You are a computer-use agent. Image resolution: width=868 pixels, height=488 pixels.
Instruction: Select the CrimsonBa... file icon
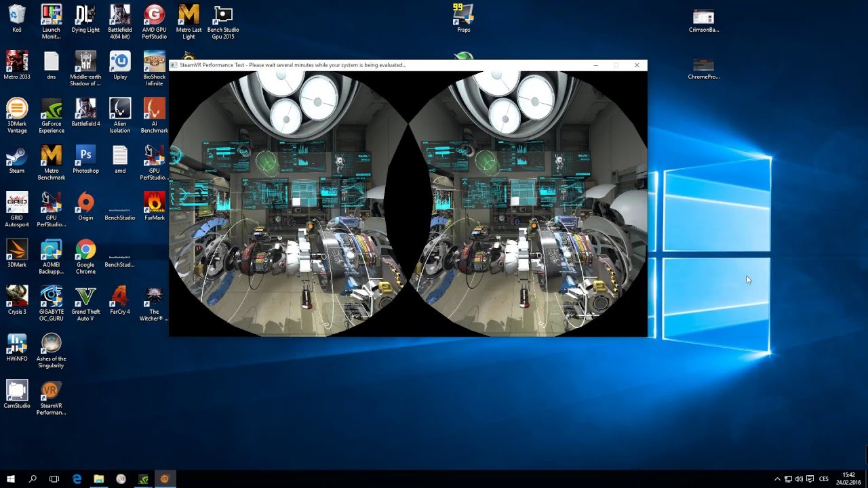(703, 20)
